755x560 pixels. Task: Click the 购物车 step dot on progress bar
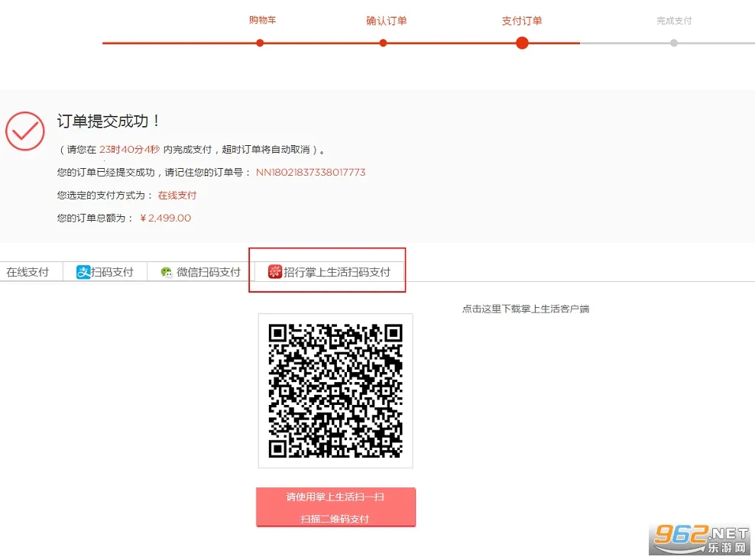point(260,43)
